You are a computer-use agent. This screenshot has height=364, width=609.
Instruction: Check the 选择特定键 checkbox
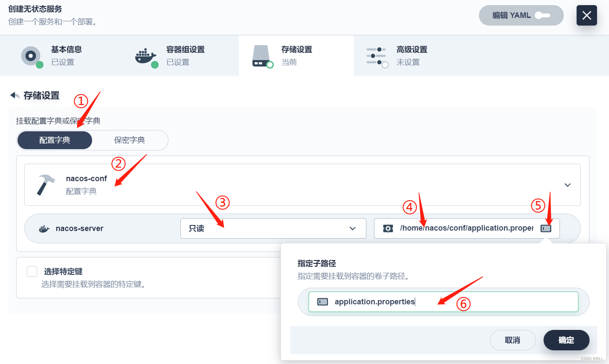(x=32, y=272)
